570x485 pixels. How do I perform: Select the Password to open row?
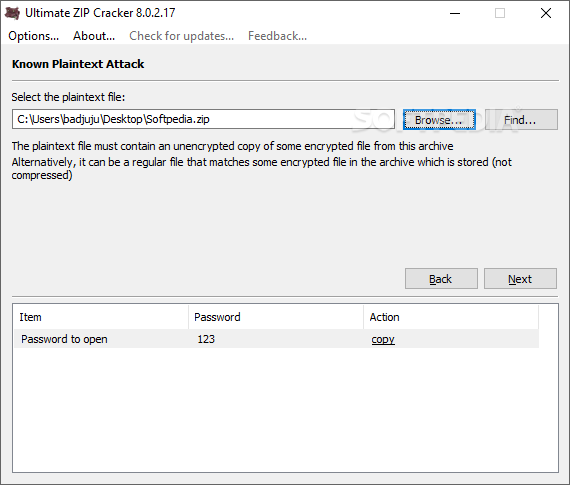(x=276, y=339)
